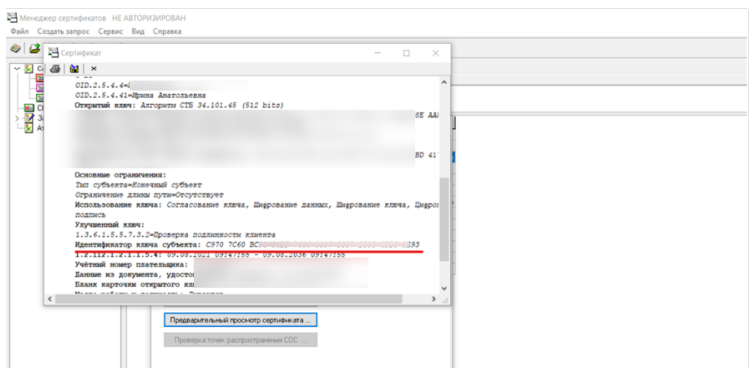The height and width of the screenshot is (381, 755).
Task: Open the Создать запрос menu
Action: click(63, 31)
